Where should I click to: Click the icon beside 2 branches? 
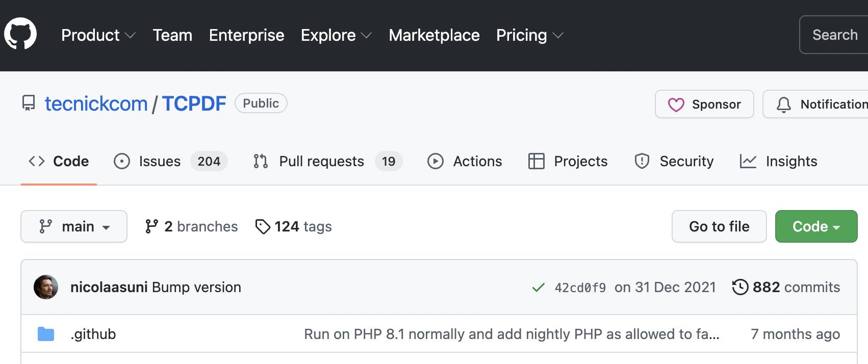pos(151,226)
